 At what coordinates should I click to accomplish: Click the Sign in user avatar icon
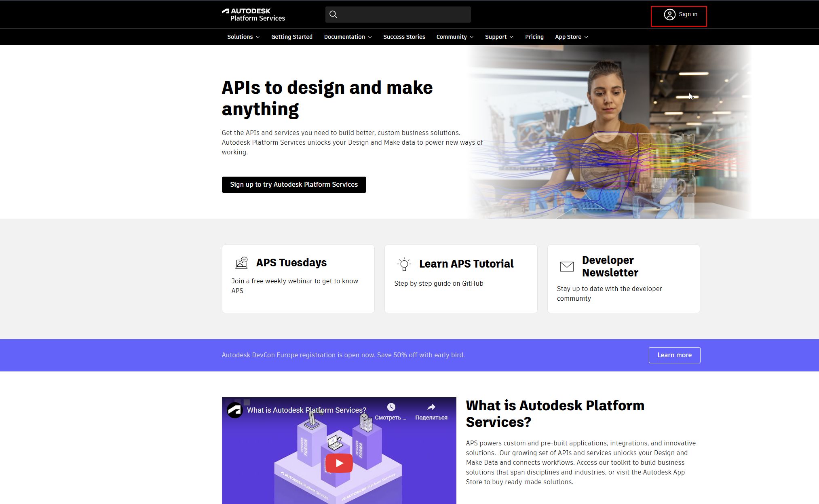[x=669, y=15]
